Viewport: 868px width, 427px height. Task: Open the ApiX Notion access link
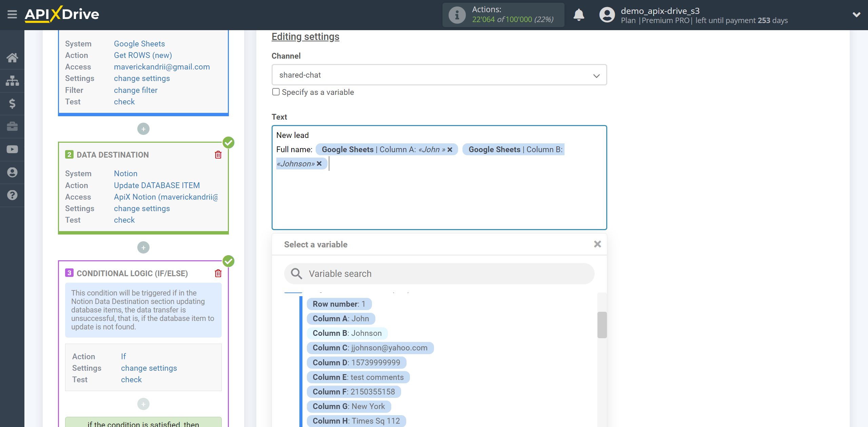tap(166, 197)
